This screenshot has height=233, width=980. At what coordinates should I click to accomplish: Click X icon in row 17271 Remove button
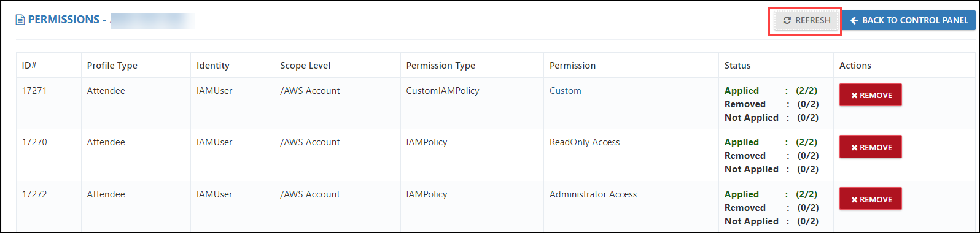854,96
